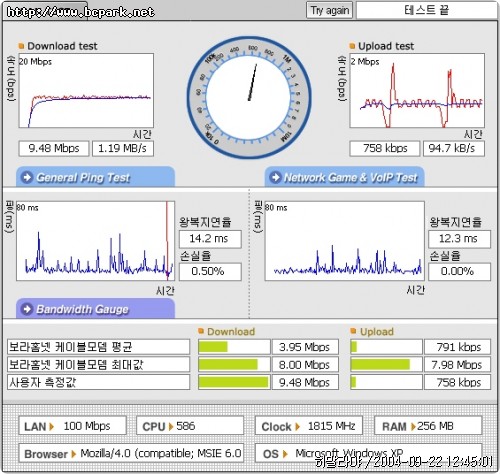Open the General Ping Test tab

pyautogui.click(x=95, y=177)
